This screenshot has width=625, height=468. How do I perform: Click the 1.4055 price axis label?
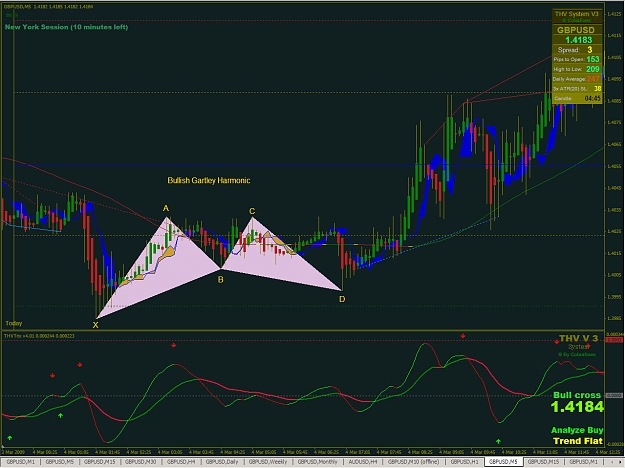click(x=614, y=166)
